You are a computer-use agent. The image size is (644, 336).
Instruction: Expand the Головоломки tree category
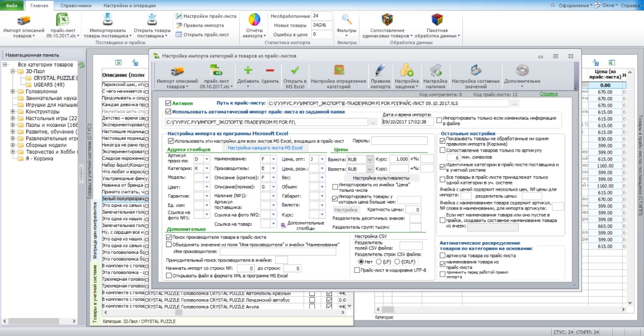pos(13,91)
